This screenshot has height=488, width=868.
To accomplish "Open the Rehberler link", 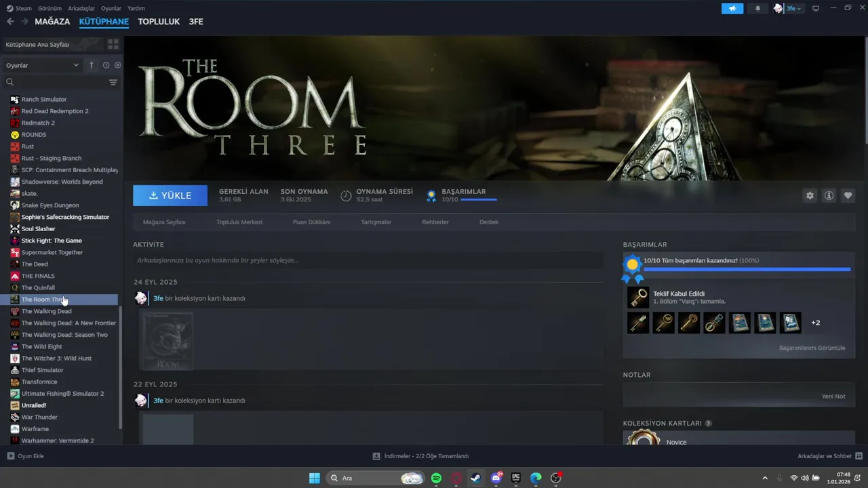I will click(x=435, y=222).
